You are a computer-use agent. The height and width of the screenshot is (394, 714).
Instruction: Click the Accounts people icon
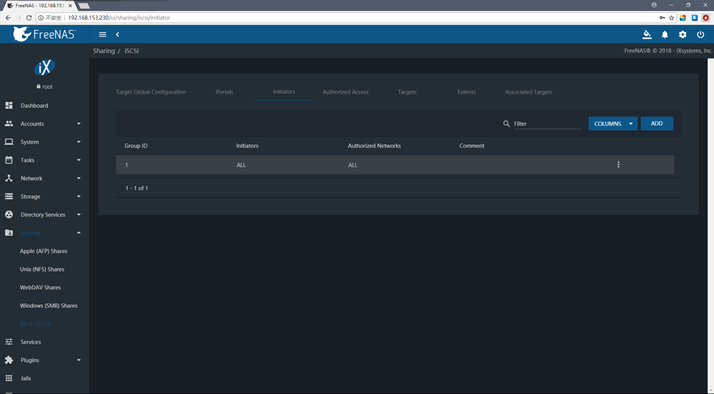click(9, 123)
